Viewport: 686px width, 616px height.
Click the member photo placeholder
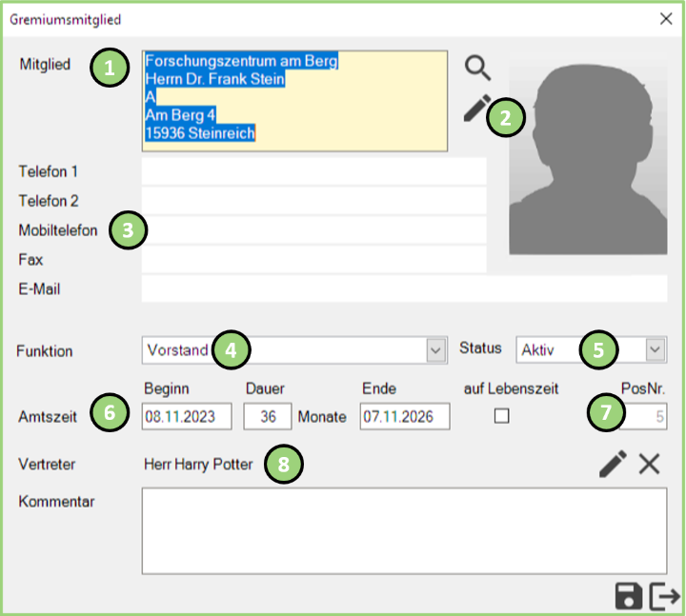click(588, 154)
